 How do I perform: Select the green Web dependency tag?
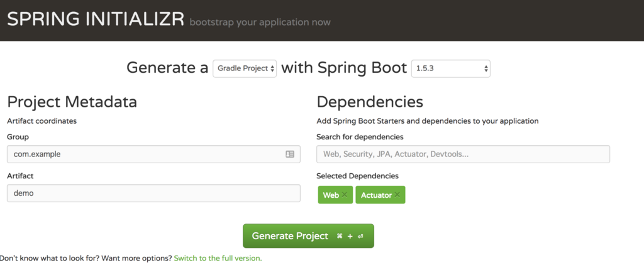331,195
